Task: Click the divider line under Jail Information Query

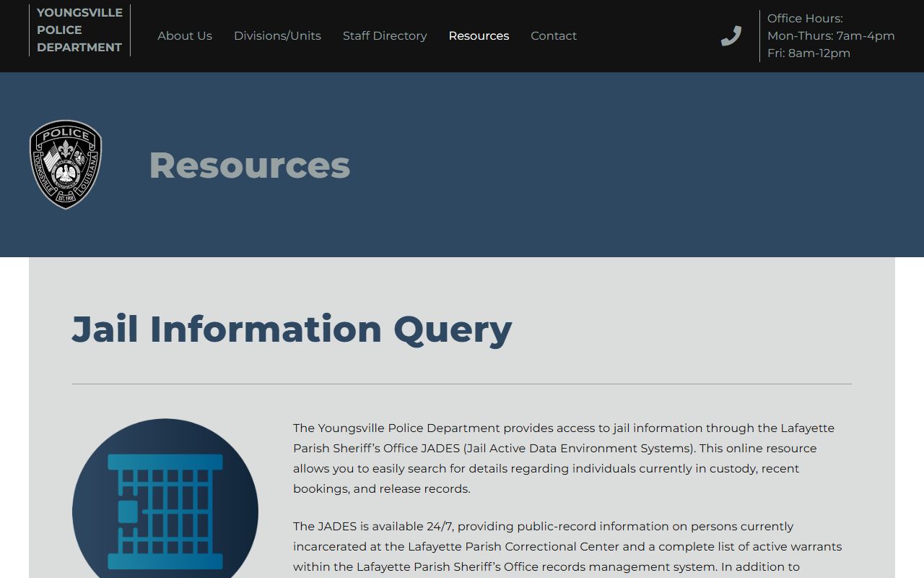Action: (x=462, y=384)
